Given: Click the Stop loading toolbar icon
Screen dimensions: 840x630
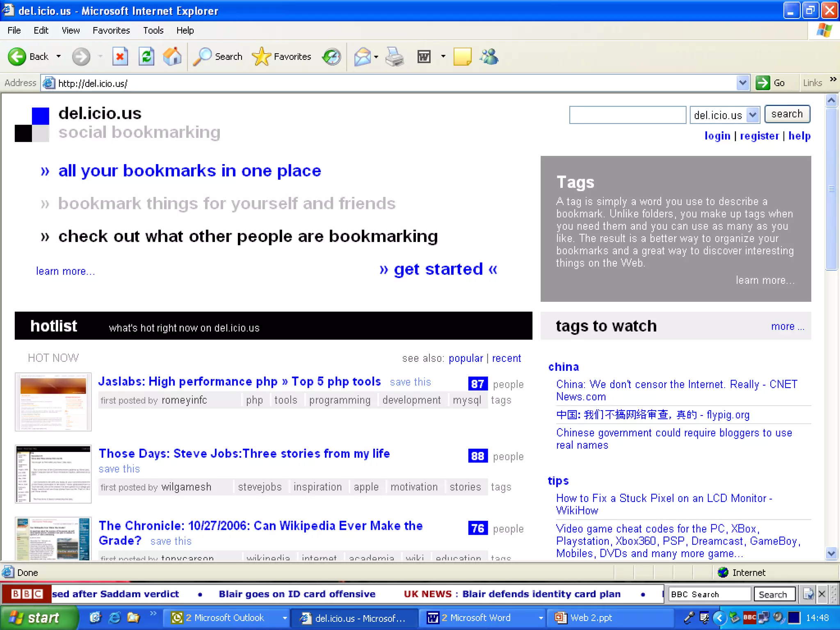Looking at the screenshot, I should 120,57.
